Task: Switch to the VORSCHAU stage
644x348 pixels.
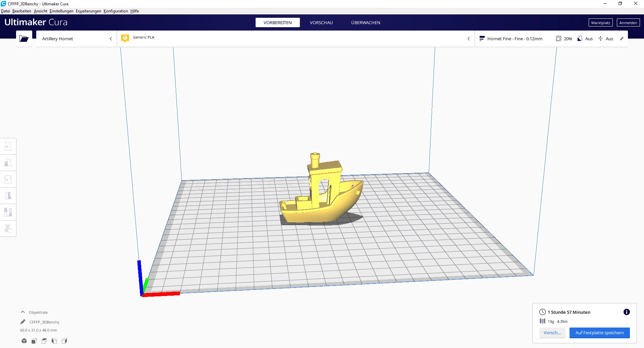Action: 321,22
